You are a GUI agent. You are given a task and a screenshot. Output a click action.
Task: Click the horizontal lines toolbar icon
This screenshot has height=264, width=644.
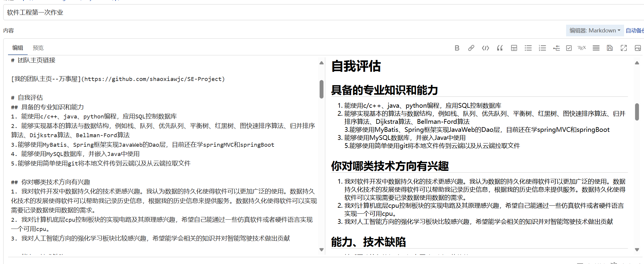click(596, 48)
